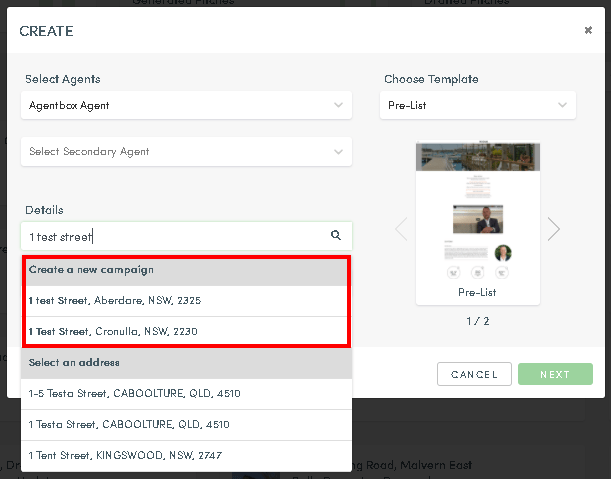Image resolution: width=611 pixels, height=479 pixels.
Task: Go to next template with right arrow
Action: coord(553,229)
